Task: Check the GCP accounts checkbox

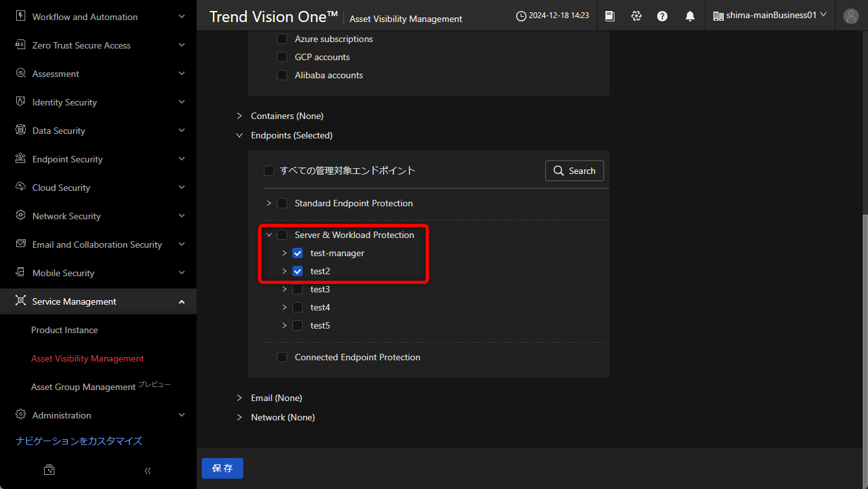Action: coord(282,57)
